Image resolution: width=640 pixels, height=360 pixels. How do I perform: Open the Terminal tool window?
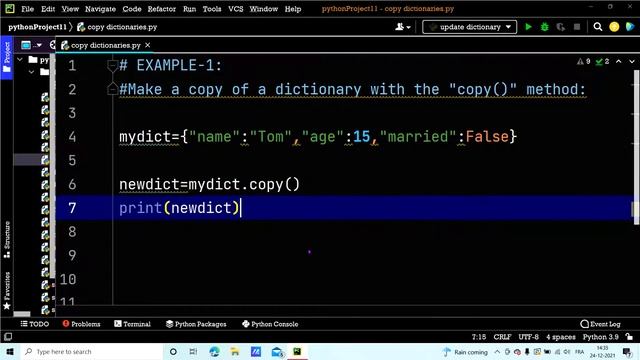pos(132,324)
